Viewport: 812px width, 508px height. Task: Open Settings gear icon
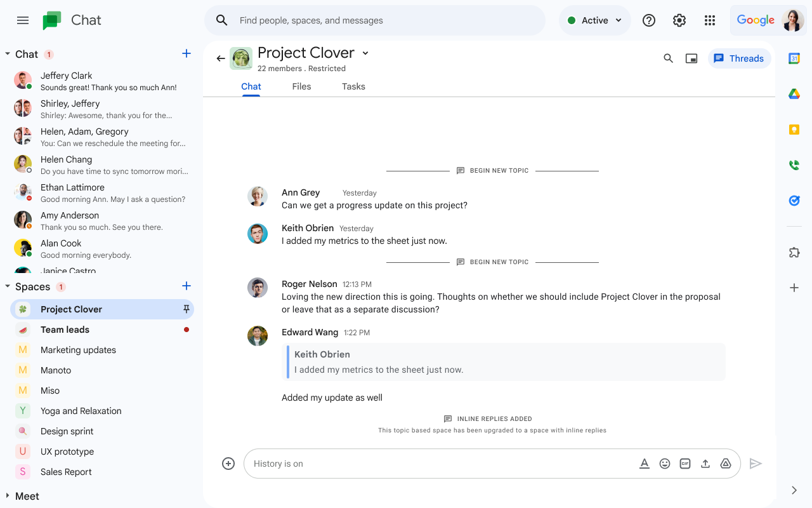click(x=679, y=20)
